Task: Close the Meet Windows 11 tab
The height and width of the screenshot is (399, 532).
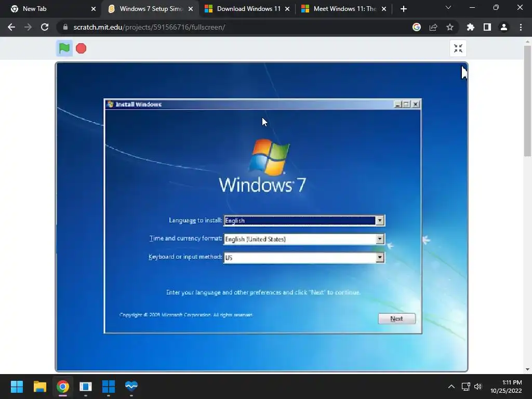Action: [x=384, y=9]
